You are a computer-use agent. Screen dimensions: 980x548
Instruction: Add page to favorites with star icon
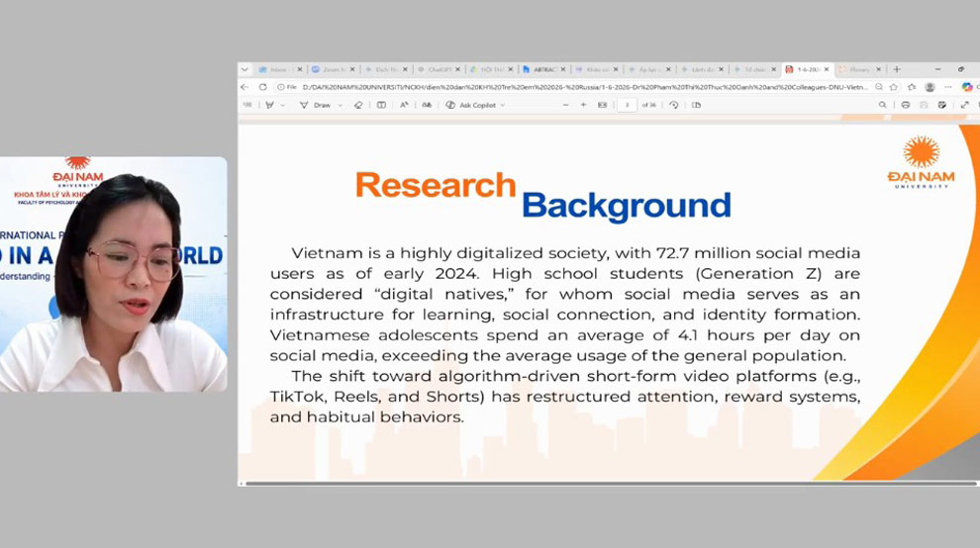[x=894, y=87]
